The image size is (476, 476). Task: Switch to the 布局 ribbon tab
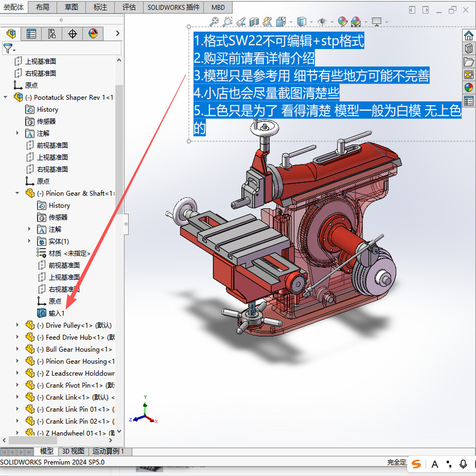[43, 7]
